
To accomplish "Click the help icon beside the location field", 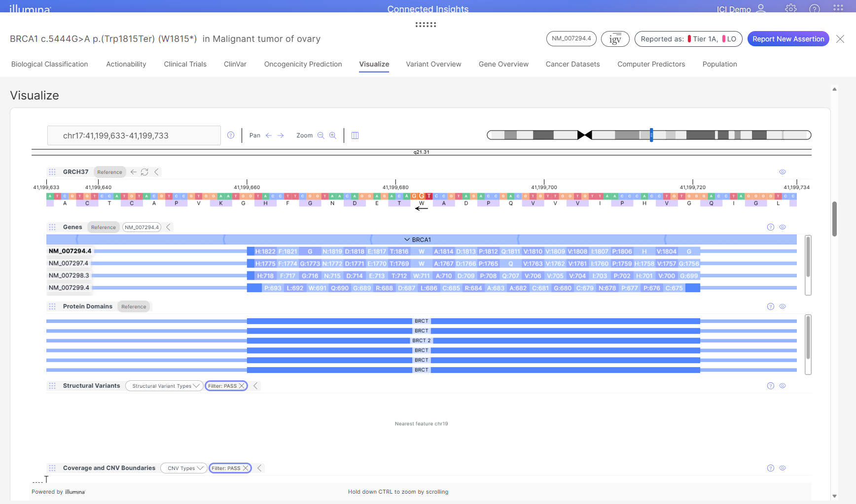I will 231,135.
